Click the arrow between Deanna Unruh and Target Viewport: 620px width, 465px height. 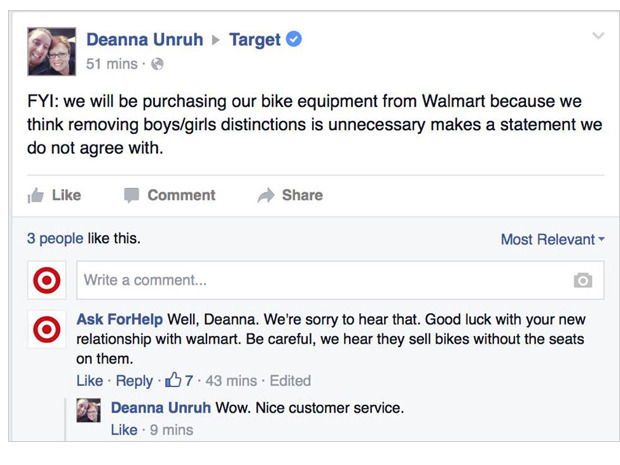216,40
